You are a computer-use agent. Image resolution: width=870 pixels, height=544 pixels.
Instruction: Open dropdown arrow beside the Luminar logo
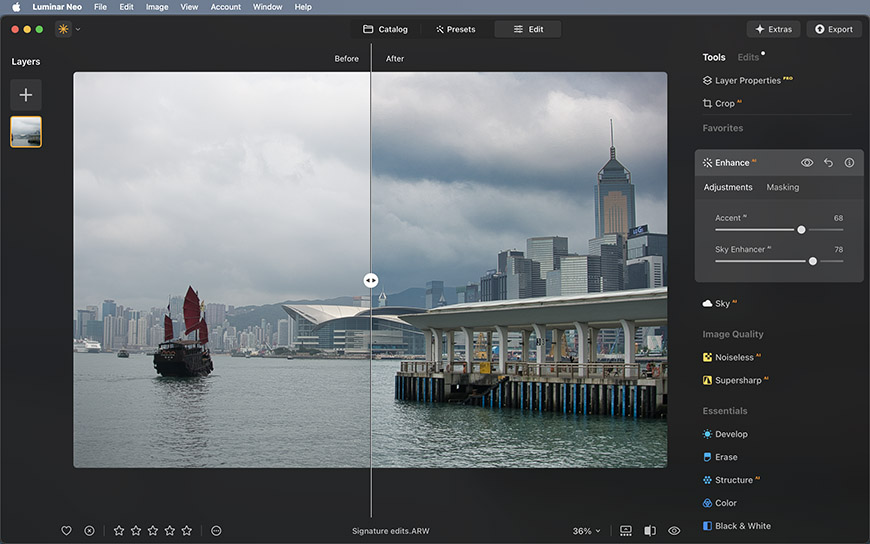(x=78, y=29)
